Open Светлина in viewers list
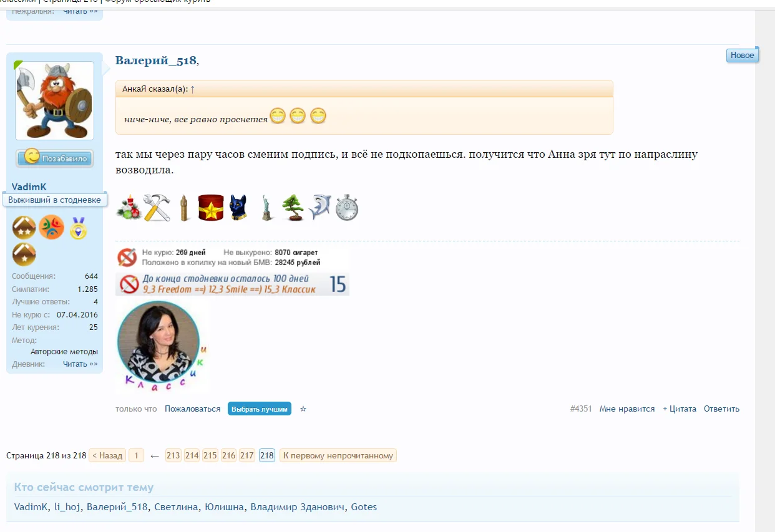The width and height of the screenshot is (775, 532). pos(177,507)
